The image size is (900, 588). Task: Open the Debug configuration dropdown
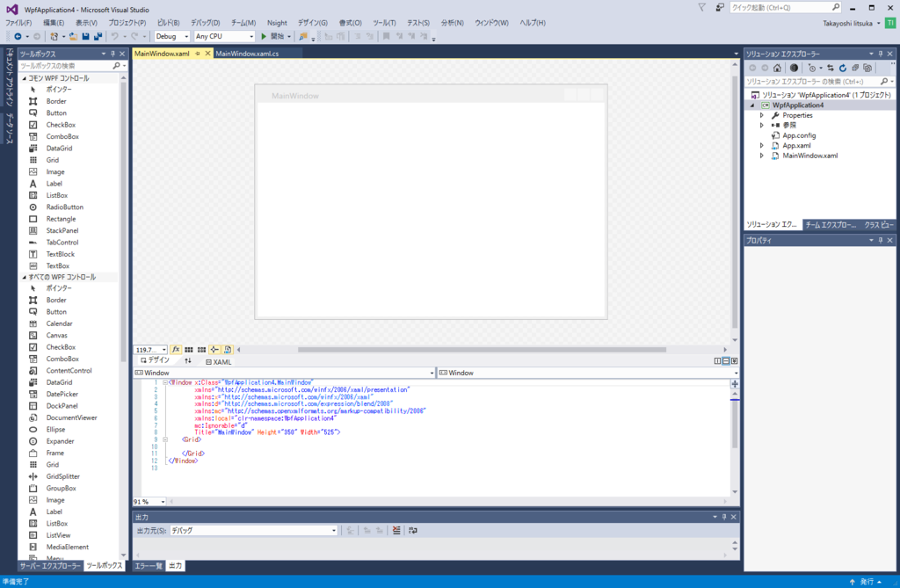(171, 36)
